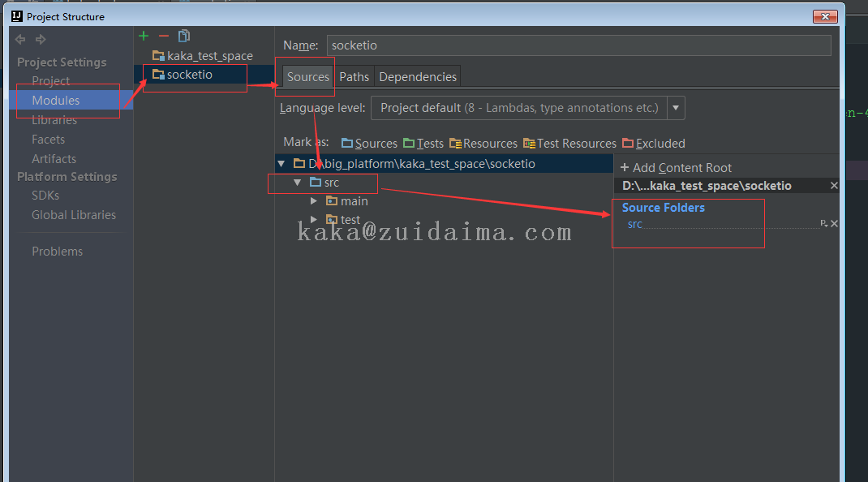Click the module Name input field

[578, 45]
